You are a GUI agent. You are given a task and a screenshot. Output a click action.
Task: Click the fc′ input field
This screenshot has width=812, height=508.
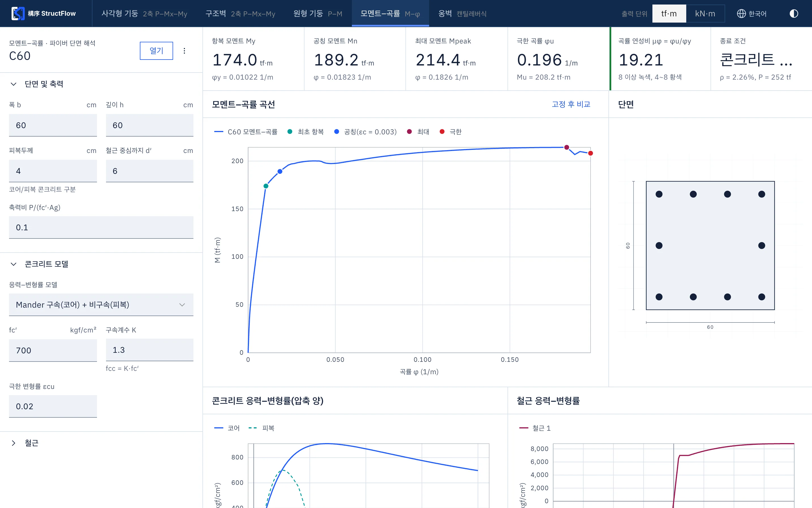(x=53, y=351)
